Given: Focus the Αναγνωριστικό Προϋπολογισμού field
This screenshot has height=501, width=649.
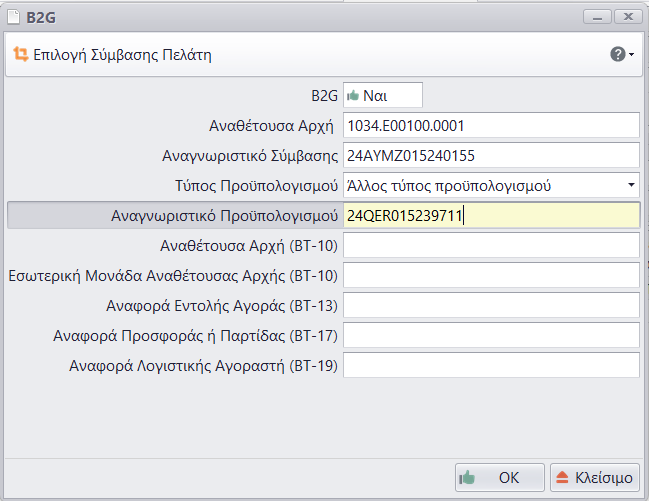Looking at the screenshot, I should 490,215.
